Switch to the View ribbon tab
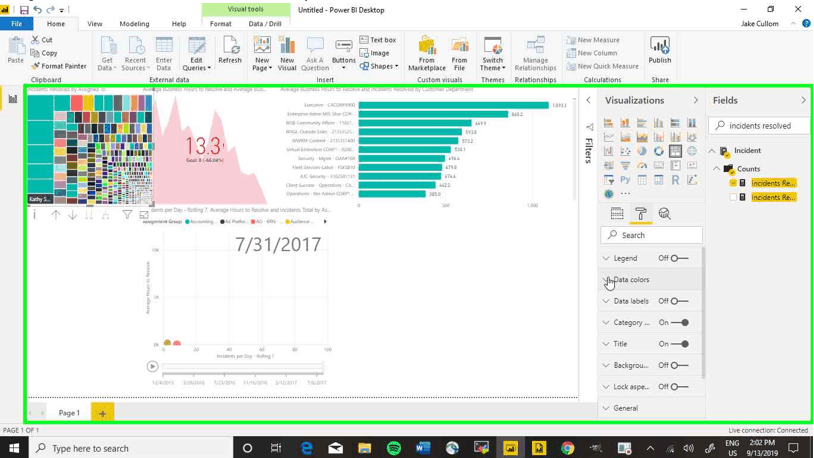This screenshot has width=814, height=458. pyautogui.click(x=94, y=24)
